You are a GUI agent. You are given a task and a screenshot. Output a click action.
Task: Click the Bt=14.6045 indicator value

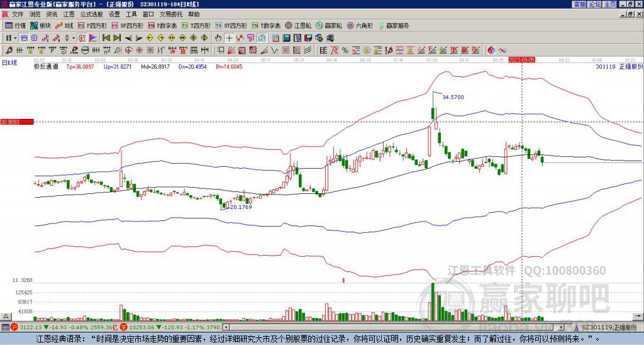[229, 66]
